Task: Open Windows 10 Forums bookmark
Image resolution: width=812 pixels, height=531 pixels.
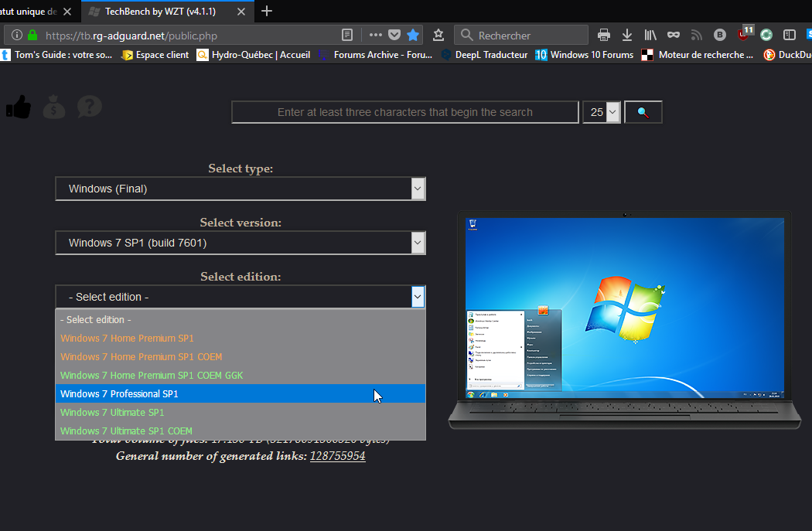Action: [x=584, y=55]
